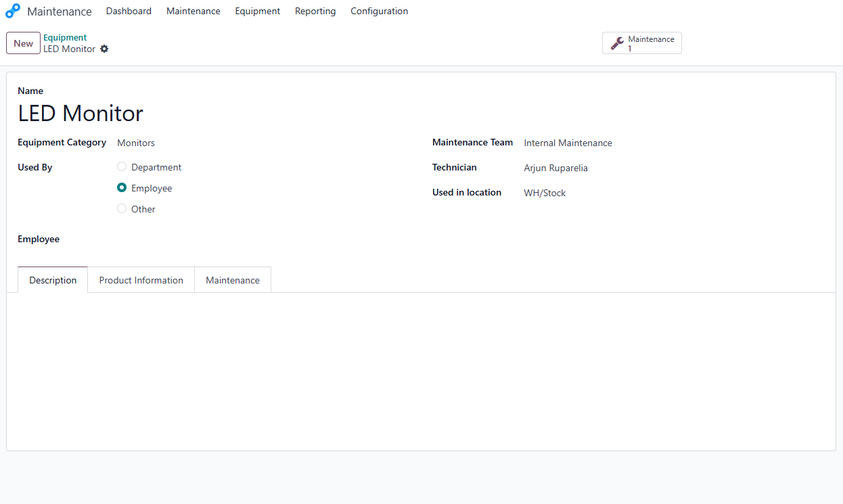Open the gear settings icon beside LED Monitor
Viewport: 843px width, 504px height.
[105, 49]
